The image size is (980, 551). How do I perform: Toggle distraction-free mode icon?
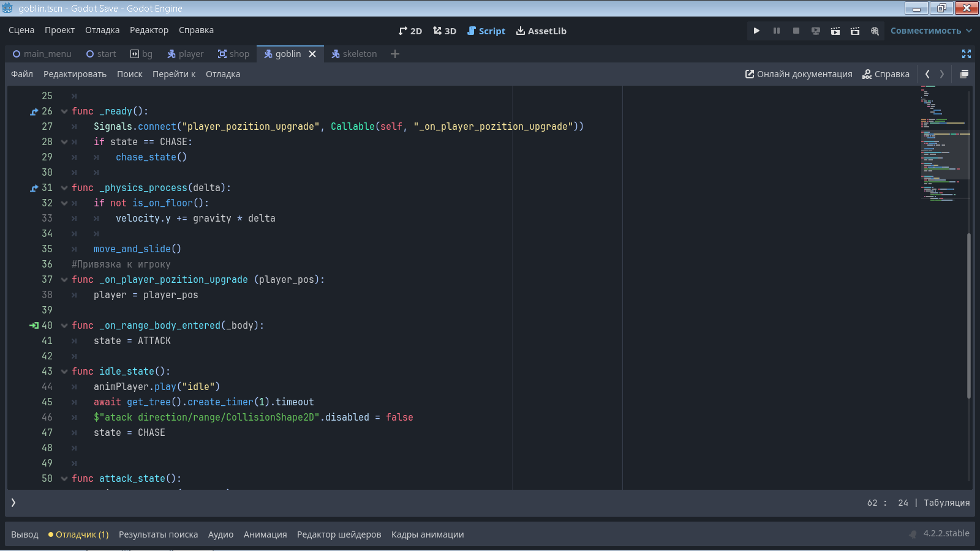point(967,54)
